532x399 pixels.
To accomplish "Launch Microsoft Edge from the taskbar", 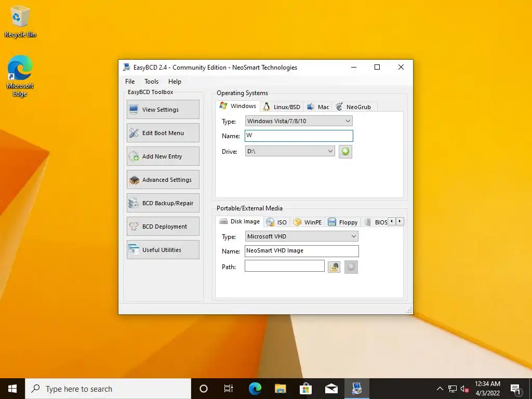I will (x=255, y=389).
